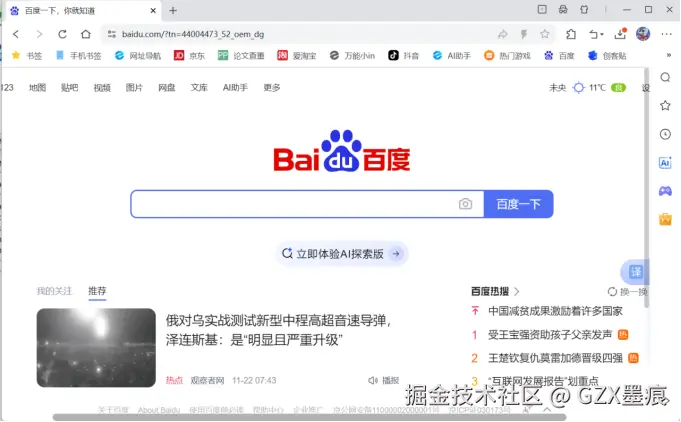Switch to the 我的关注 tab
The height and width of the screenshot is (422, 681).
[54, 291]
